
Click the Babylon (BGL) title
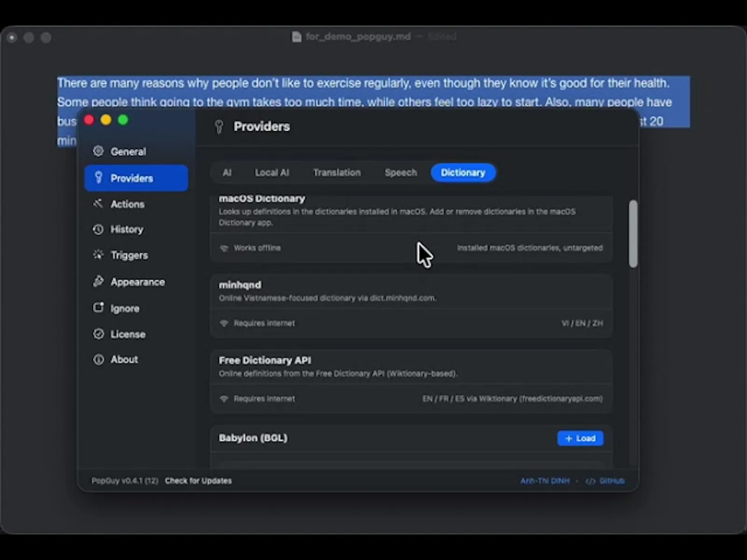pyautogui.click(x=253, y=438)
